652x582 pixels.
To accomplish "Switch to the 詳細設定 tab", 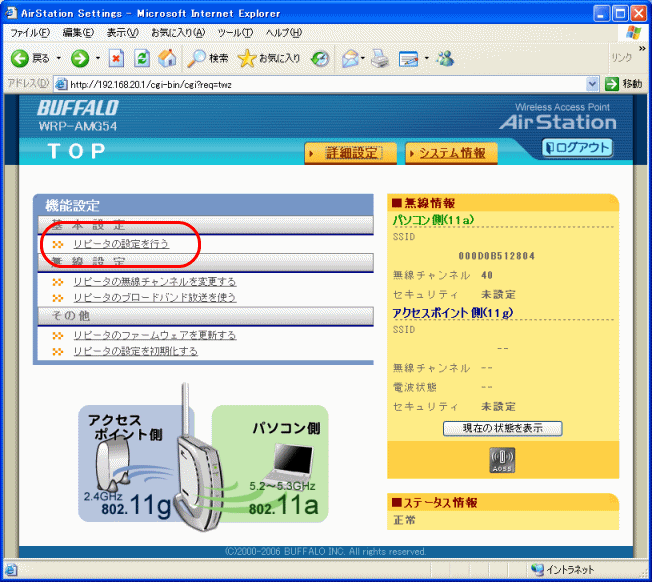I will coord(351,153).
